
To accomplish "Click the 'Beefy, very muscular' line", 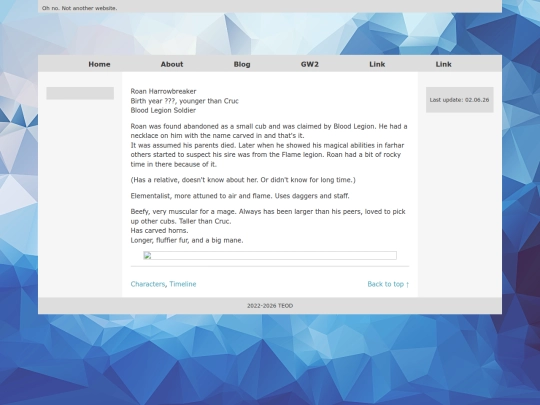I will (268, 211).
